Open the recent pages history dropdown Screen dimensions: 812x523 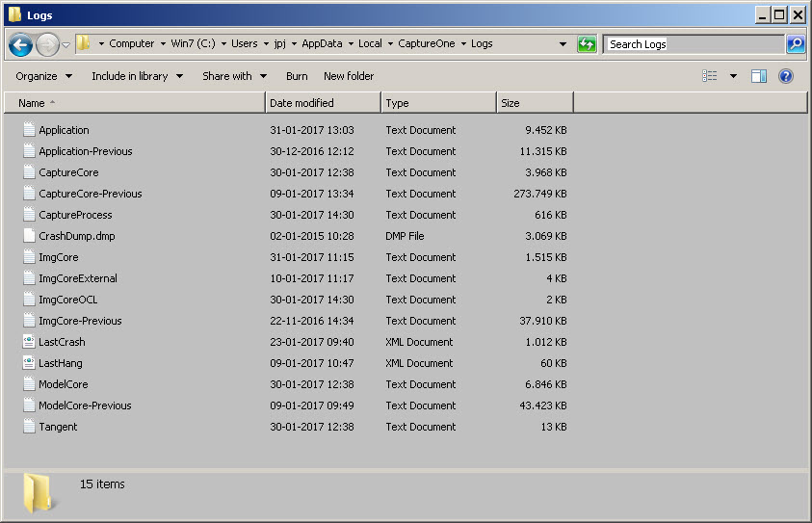pos(66,45)
